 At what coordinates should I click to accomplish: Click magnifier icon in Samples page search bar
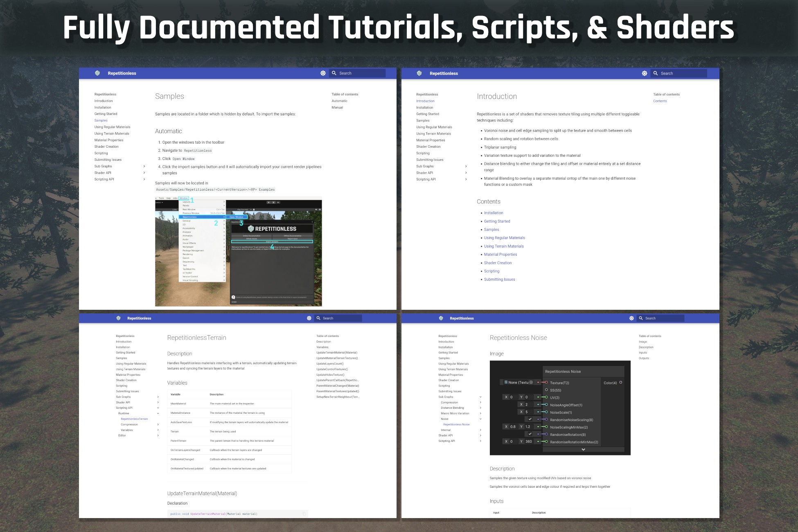click(334, 73)
